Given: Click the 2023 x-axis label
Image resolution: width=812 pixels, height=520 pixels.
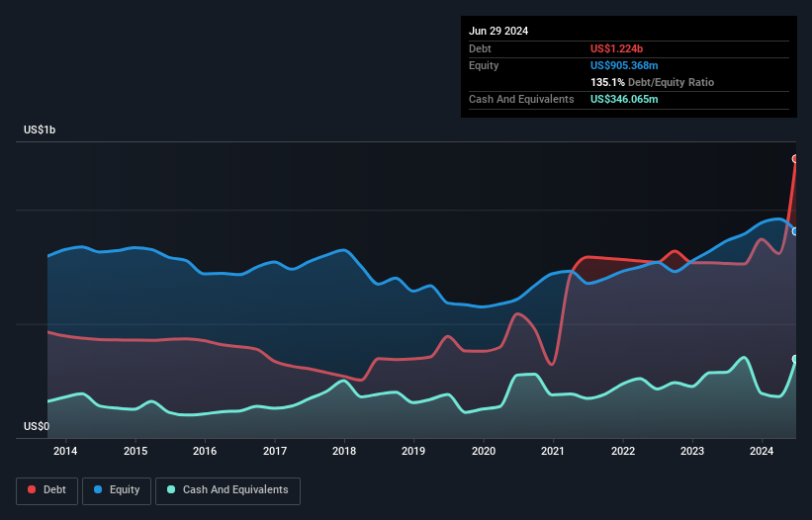Looking at the screenshot, I should tap(692, 451).
